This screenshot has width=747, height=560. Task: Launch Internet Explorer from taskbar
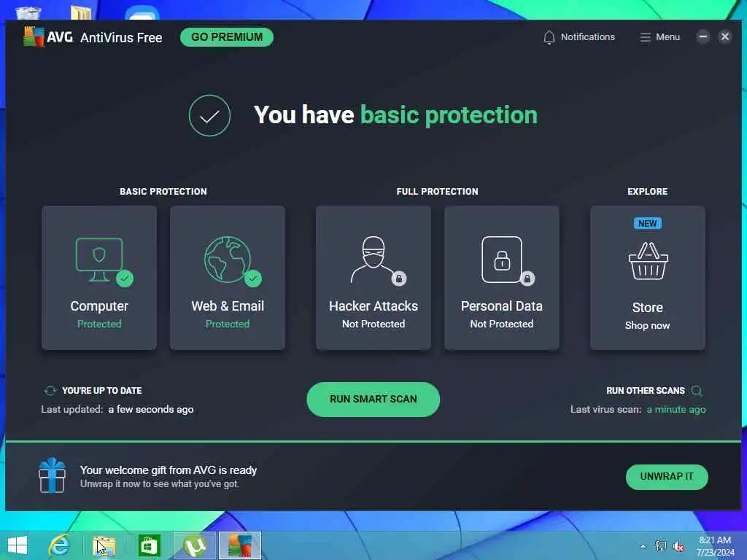pyautogui.click(x=59, y=545)
